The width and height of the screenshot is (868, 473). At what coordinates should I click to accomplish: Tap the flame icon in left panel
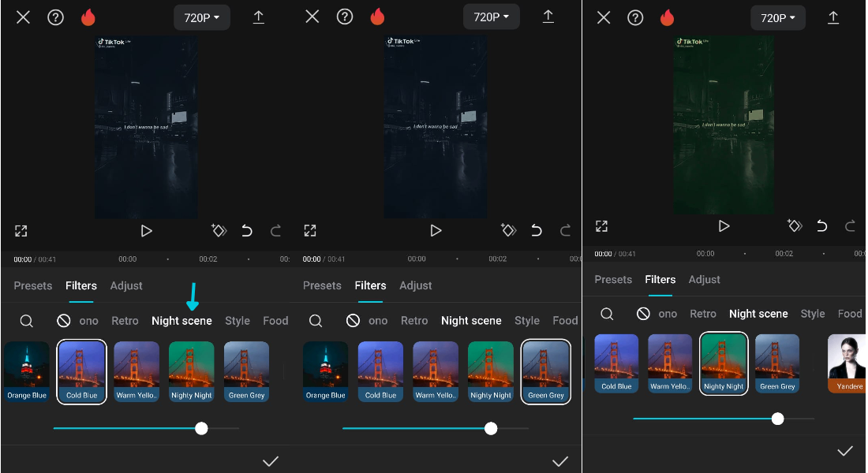88,17
